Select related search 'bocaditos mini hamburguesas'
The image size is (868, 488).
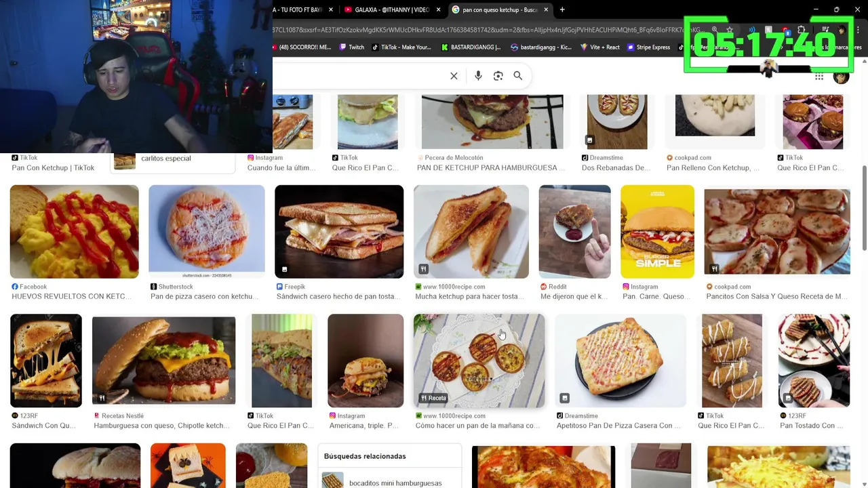coord(395,483)
